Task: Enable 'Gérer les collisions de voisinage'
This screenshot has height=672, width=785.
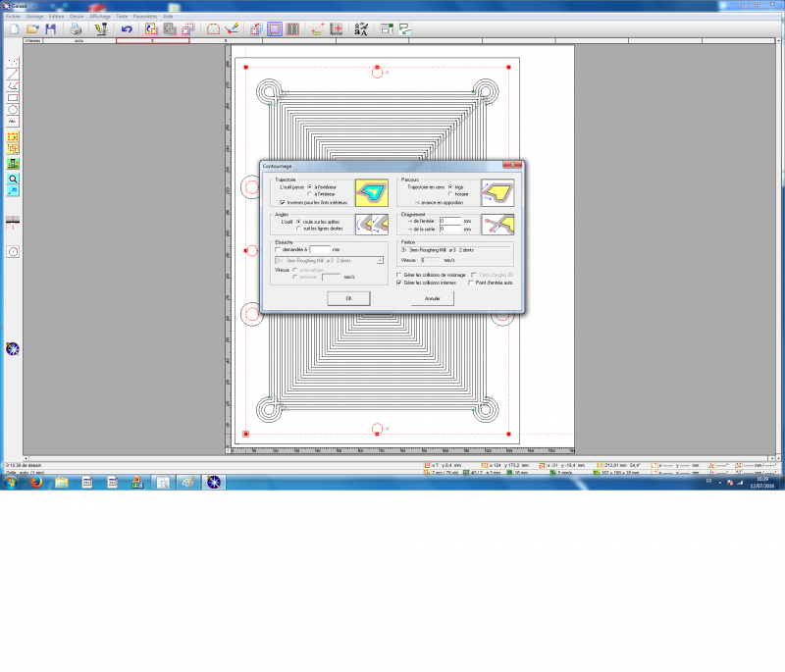Action: 398,275
